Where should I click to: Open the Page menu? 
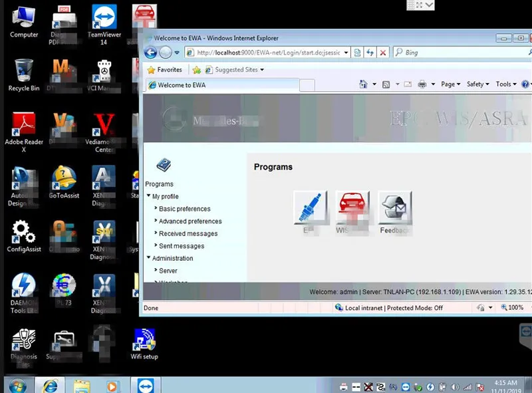[x=451, y=84]
